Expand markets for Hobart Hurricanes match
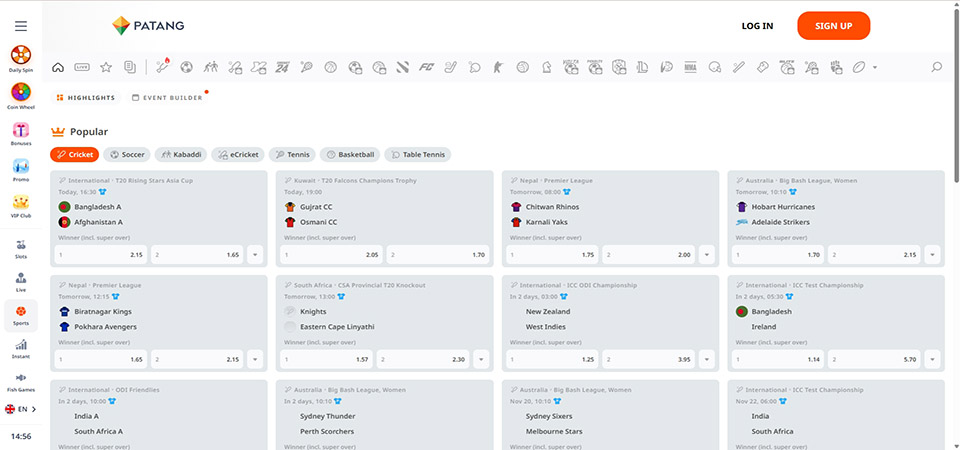Image resolution: width=960 pixels, height=450 pixels. [x=932, y=255]
